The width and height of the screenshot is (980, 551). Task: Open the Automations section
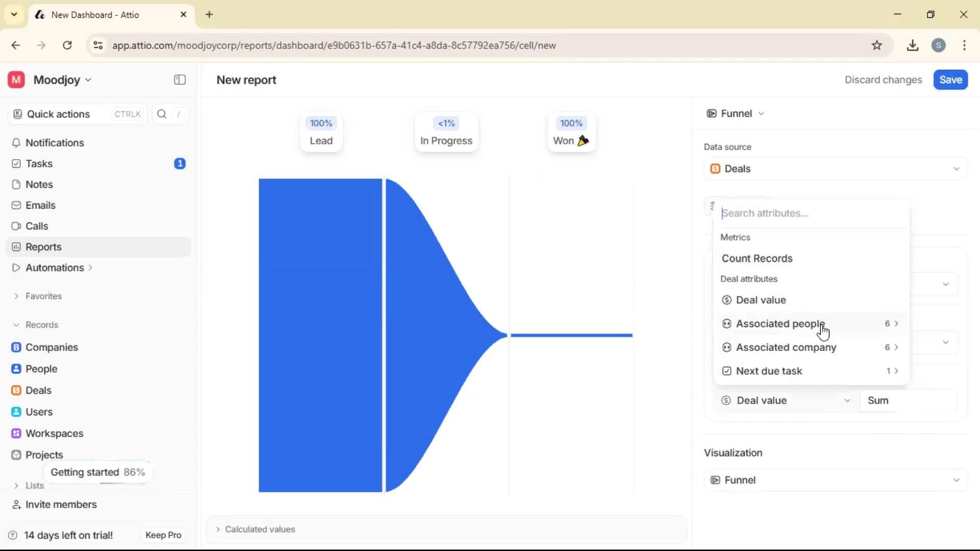(56, 267)
